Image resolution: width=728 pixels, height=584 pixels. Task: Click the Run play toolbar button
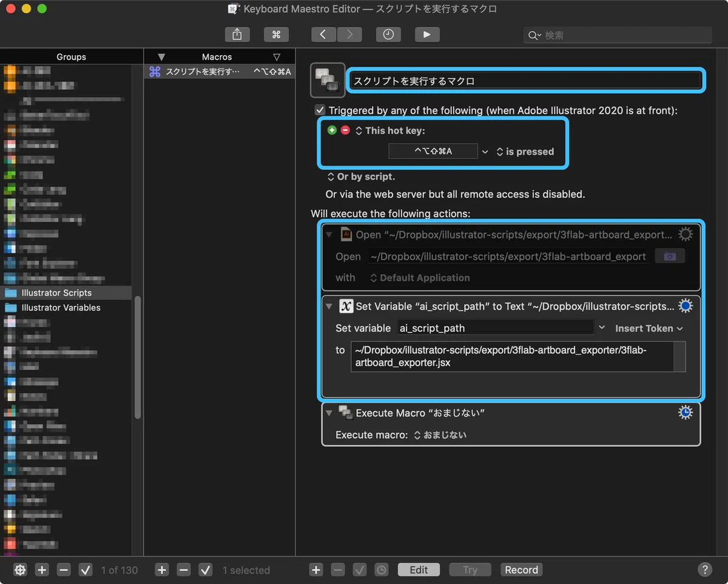tap(427, 35)
